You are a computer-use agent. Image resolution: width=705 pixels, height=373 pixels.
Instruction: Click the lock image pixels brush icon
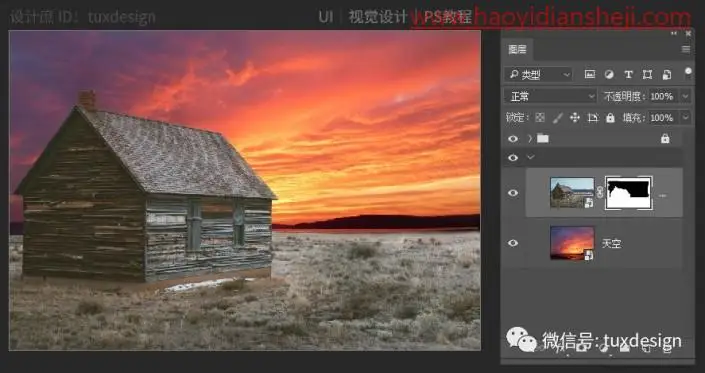557,118
